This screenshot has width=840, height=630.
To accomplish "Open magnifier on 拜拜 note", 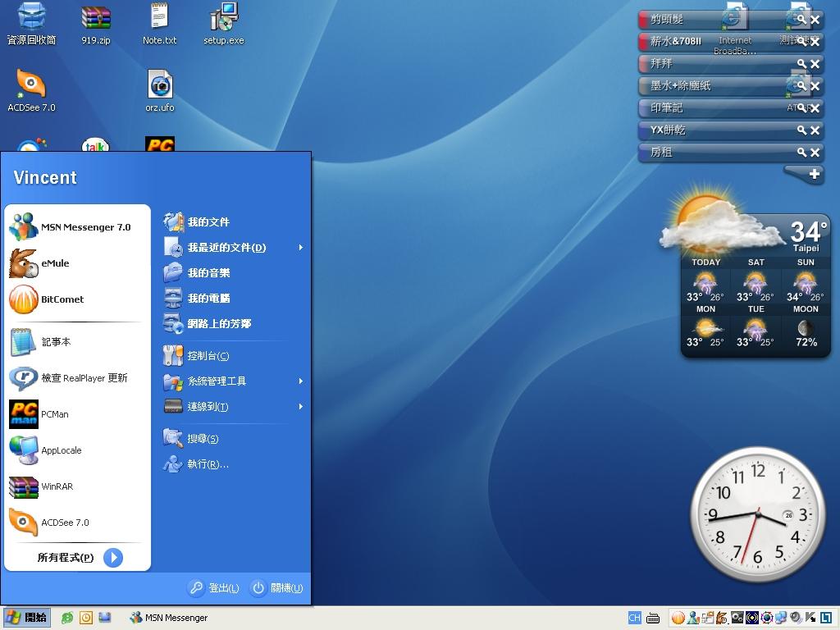I will [801, 64].
